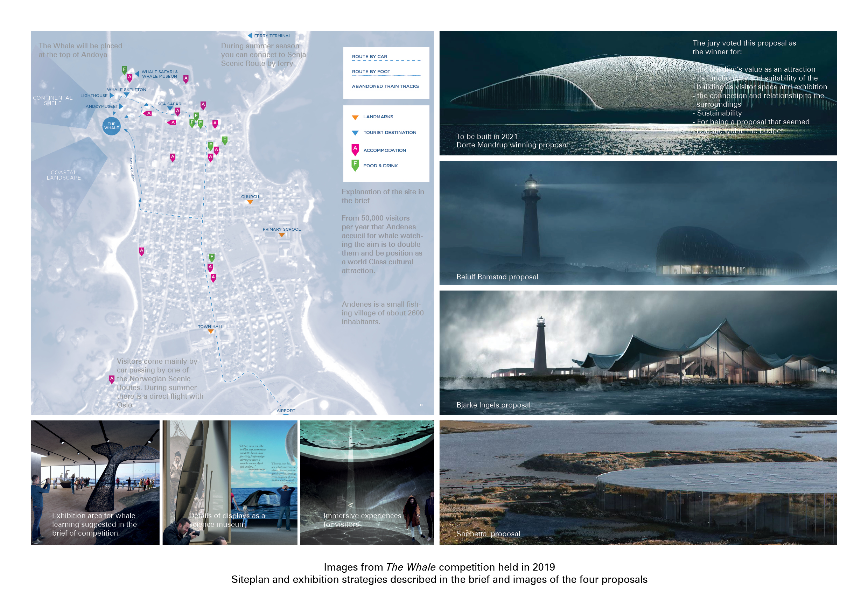Image resolution: width=868 pixels, height=614 pixels.
Task: Click the Andøymuseet blue arrow marker
Action: tap(121, 107)
